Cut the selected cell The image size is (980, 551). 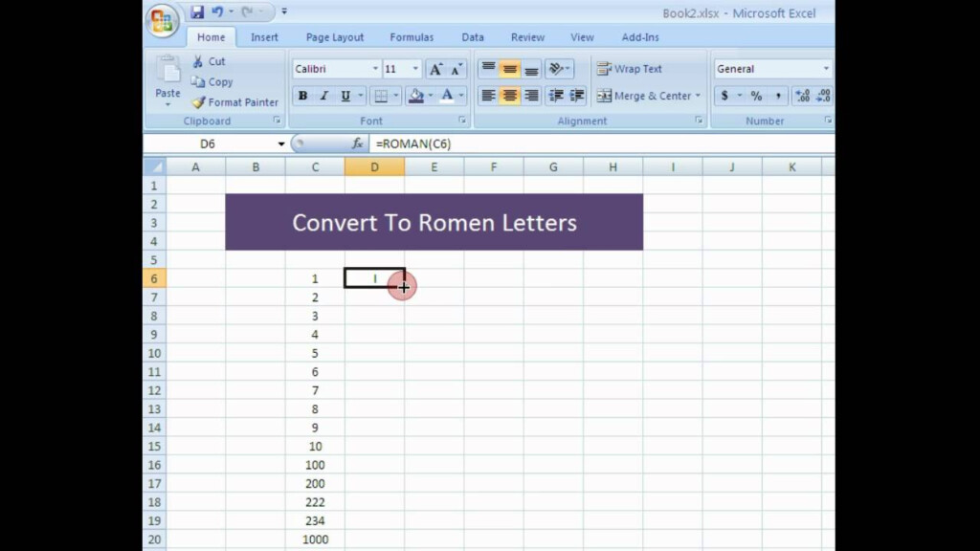click(210, 61)
